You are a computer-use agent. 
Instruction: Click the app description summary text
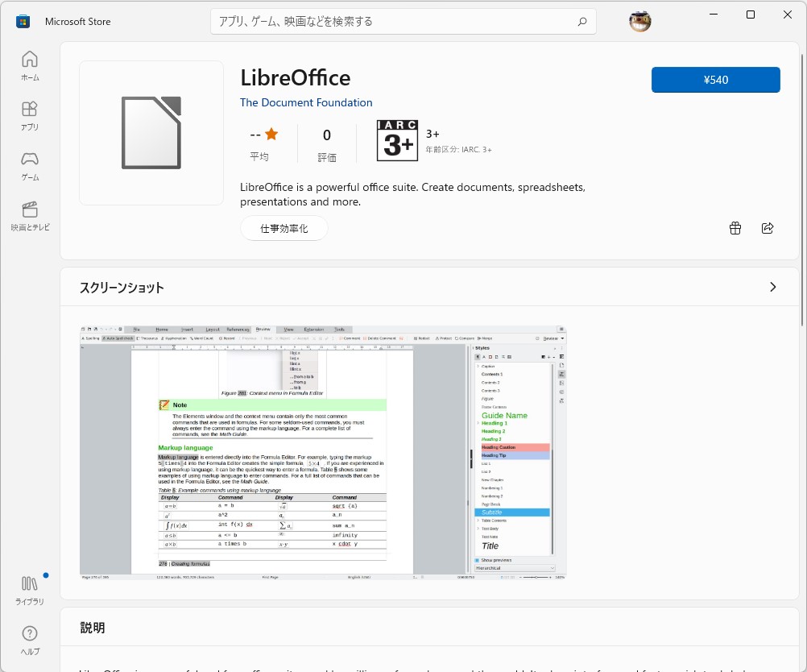[x=412, y=194]
